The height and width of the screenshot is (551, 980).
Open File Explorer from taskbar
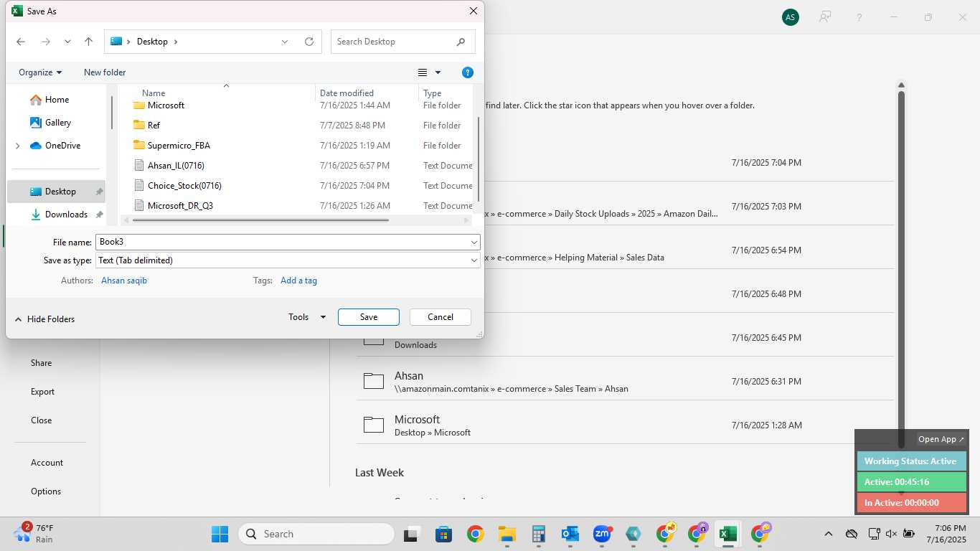click(507, 534)
